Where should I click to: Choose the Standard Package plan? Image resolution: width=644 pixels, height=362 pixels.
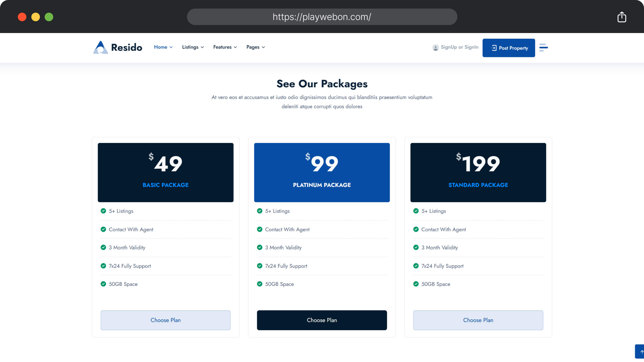[478, 320]
